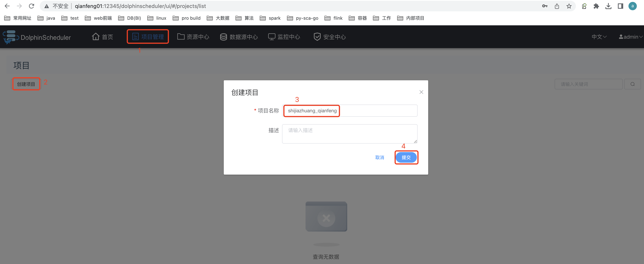The image size is (644, 264).
Task: Open the browser extensions puzzle icon
Action: [596, 6]
